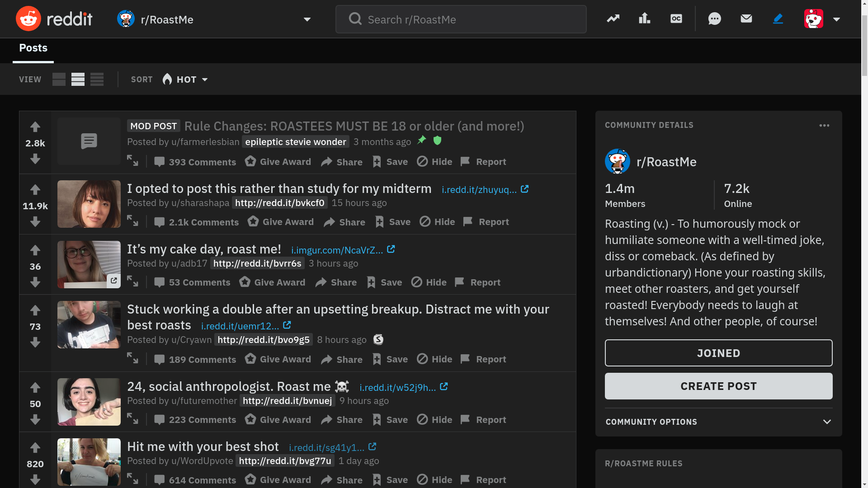Downvote the midterm study post
Viewport: 868px width, 488px height.
tap(35, 221)
